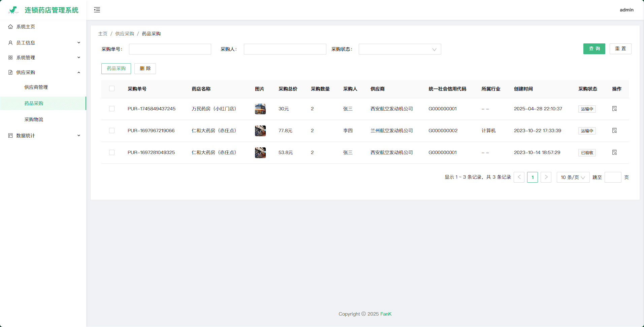Open details icon for order PUR-1697967219066
The height and width of the screenshot is (327, 644).
point(614,131)
